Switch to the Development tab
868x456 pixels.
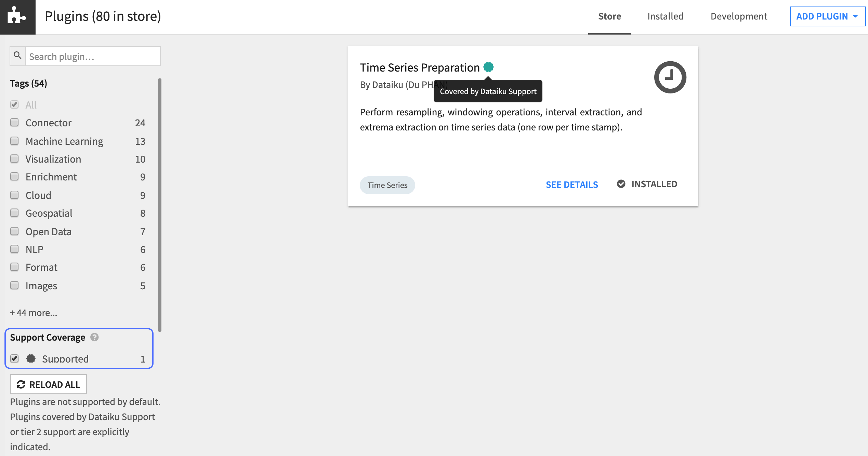point(738,16)
